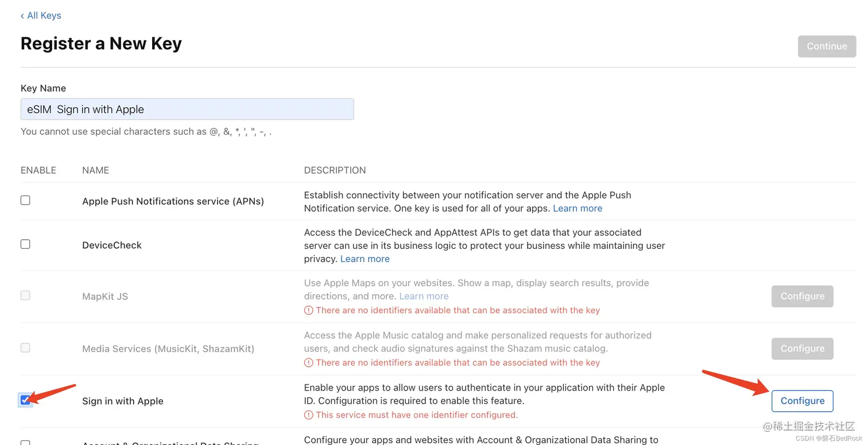This screenshot has height=445, width=868.
Task: Toggle the MapKit JS checkbox
Action: (25, 295)
